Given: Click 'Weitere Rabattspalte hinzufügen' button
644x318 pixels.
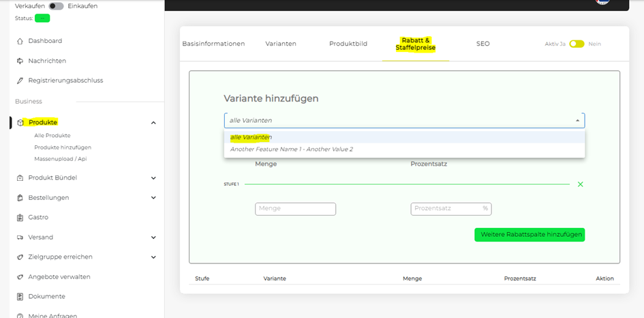Looking at the screenshot, I should [x=530, y=235].
